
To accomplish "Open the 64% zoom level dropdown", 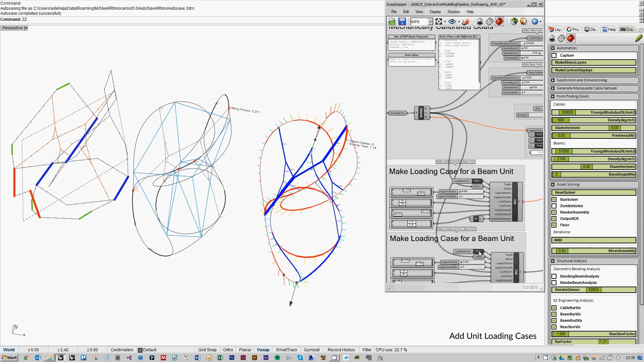I will click(430, 22).
